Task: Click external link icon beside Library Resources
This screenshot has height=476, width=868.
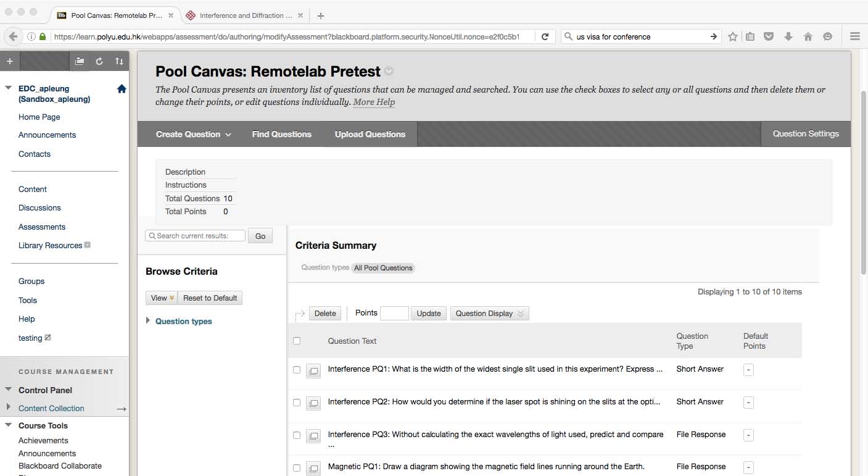Action: (x=88, y=245)
